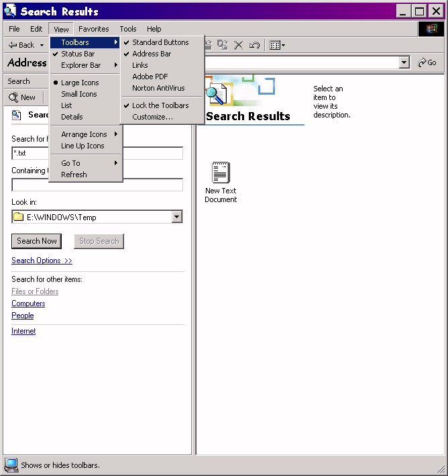448x476 pixels.
Task: Click the Windows logo throbber
Action: (431, 29)
